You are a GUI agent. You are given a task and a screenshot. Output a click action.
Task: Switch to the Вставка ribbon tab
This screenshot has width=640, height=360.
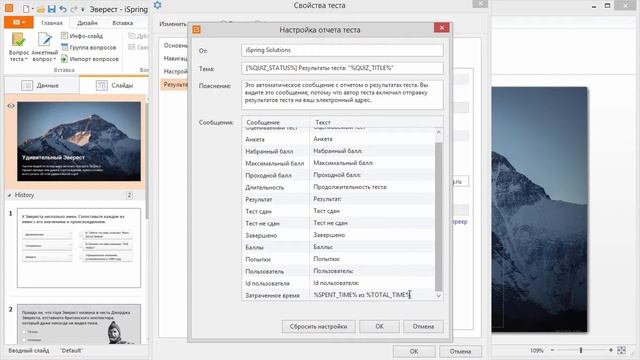[122, 23]
